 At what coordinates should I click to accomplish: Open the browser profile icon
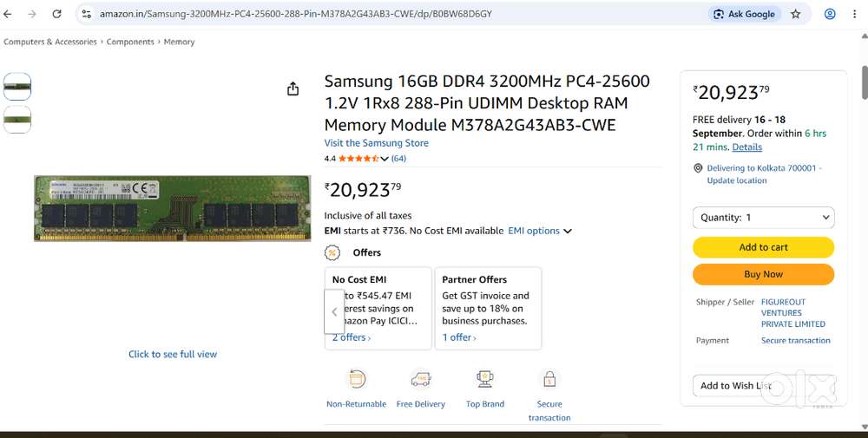pos(830,15)
